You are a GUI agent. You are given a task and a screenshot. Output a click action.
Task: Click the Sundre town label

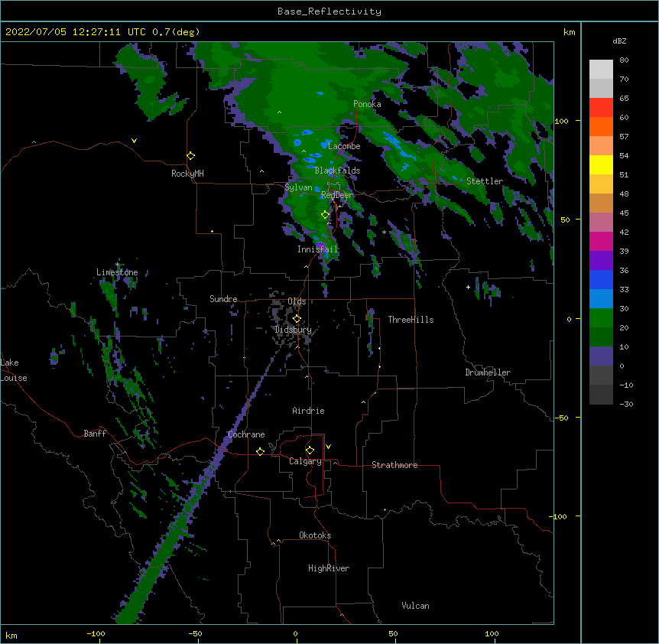tap(223, 299)
